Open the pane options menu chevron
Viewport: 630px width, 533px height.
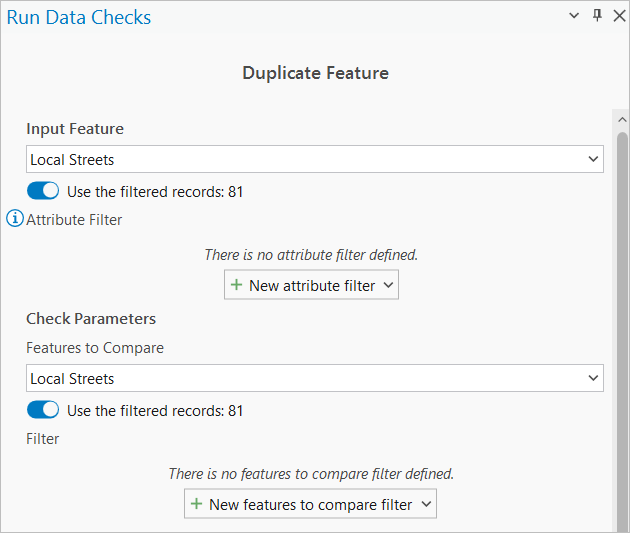[x=574, y=16]
